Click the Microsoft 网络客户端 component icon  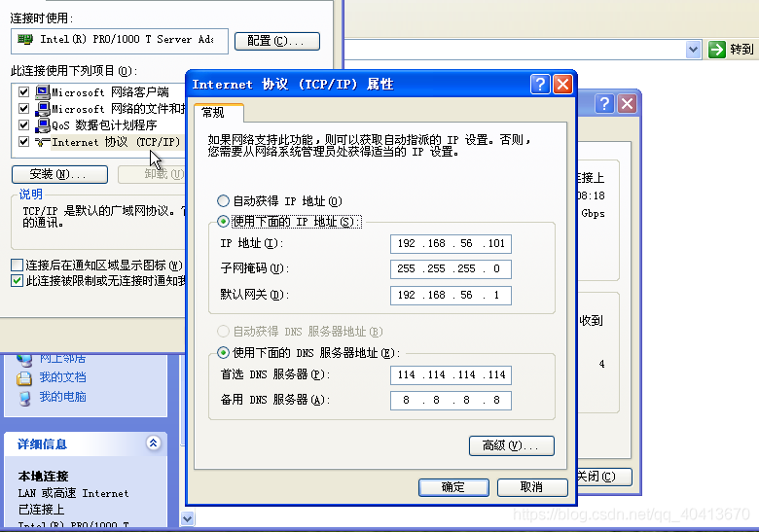click(43, 92)
